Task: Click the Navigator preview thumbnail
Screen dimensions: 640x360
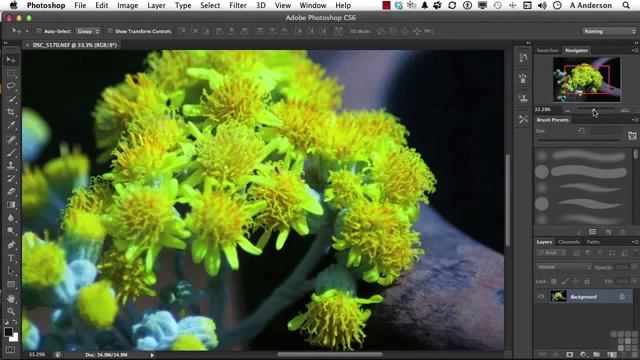Action: tap(587, 80)
